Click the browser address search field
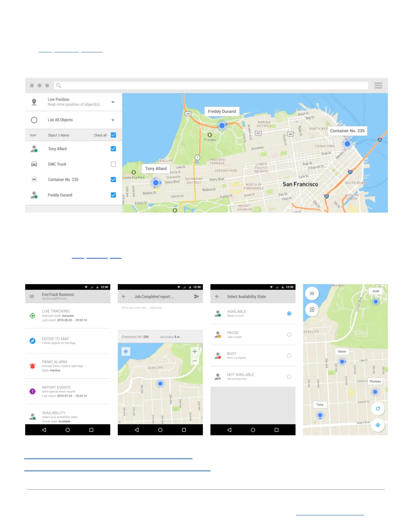This screenshot has width=411, height=532. tap(211, 85)
